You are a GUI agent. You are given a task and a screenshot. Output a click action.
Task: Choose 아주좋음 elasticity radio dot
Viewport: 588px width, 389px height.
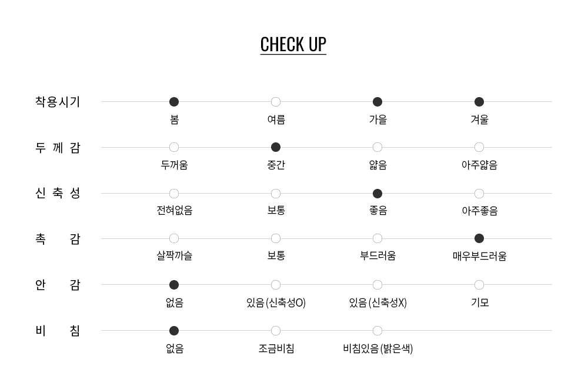pos(479,194)
